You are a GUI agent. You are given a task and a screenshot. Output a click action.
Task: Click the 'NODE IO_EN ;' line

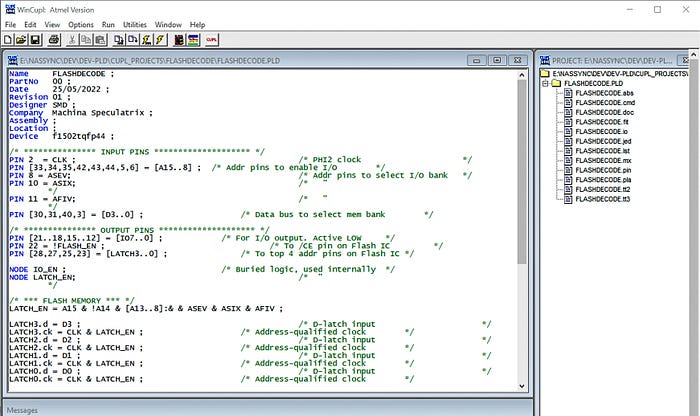(38, 270)
